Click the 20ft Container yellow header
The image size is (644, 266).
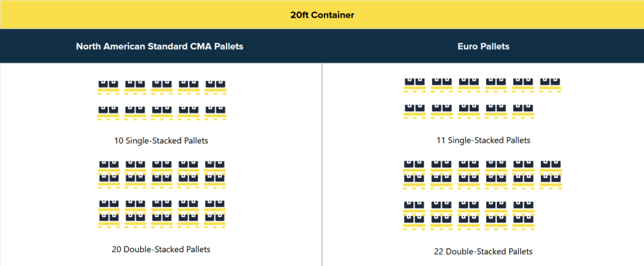pos(322,14)
